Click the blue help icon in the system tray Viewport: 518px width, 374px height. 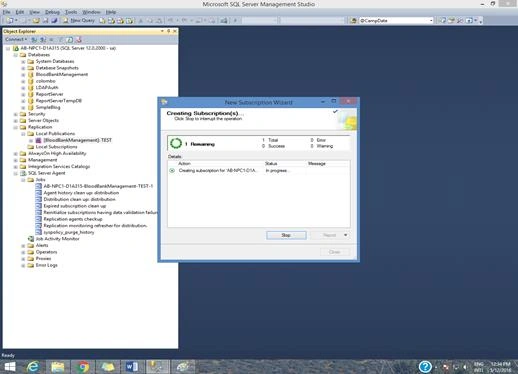coord(425,367)
